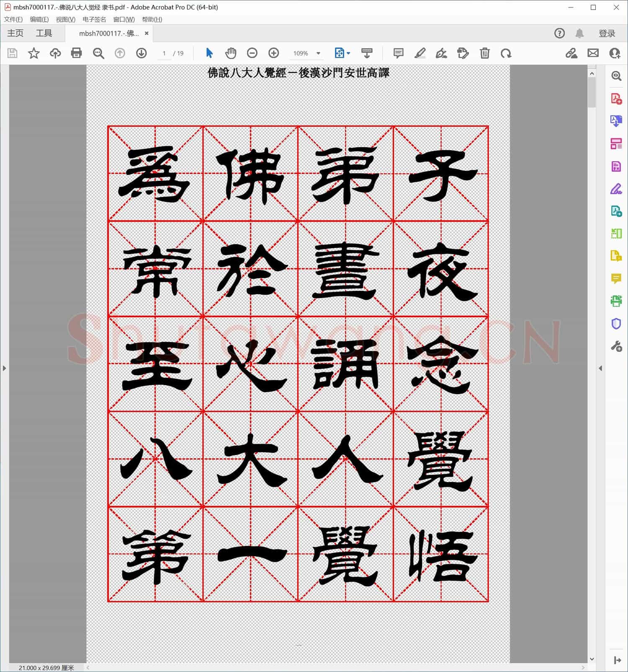Select the highlight text pen tool
628x672 pixels.
pos(420,53)
